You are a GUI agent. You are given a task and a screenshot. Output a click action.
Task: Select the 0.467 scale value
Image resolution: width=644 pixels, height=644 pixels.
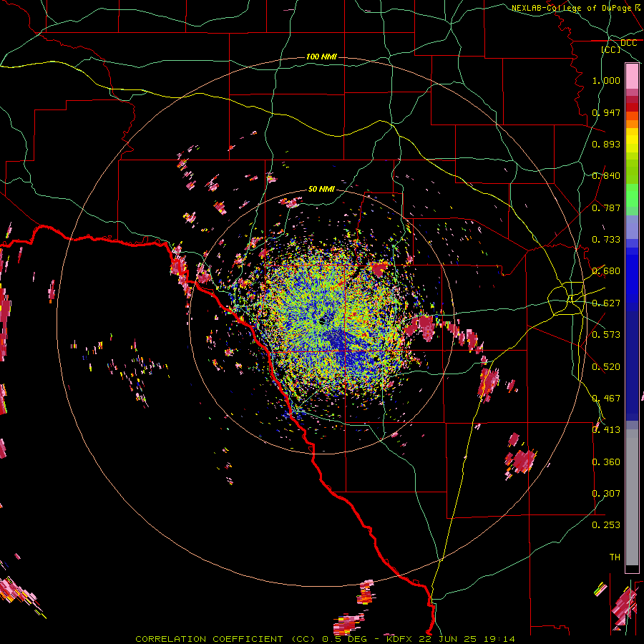tap(606, 399)
